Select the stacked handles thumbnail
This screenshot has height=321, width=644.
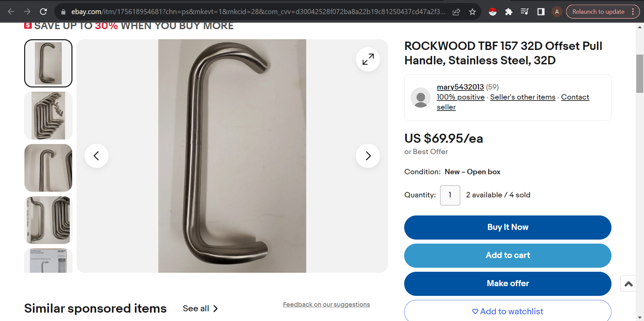point(48,116)
